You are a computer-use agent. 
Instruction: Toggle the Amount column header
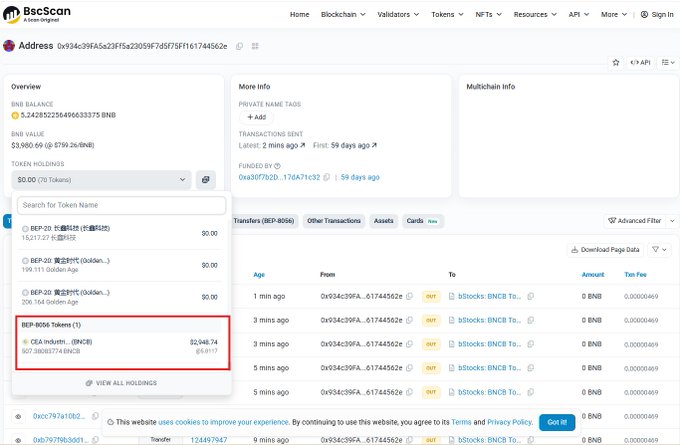coord(593,275)
